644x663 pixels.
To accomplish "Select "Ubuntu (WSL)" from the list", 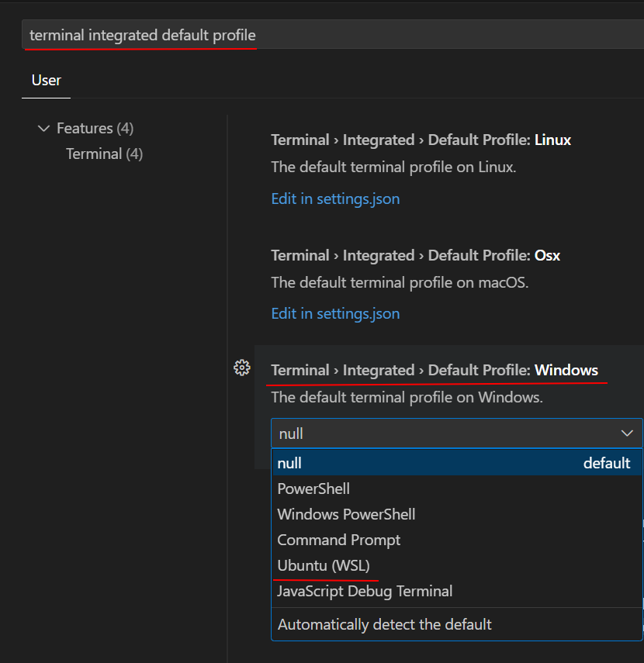I will pyautogui.click(x=324, y=565).
